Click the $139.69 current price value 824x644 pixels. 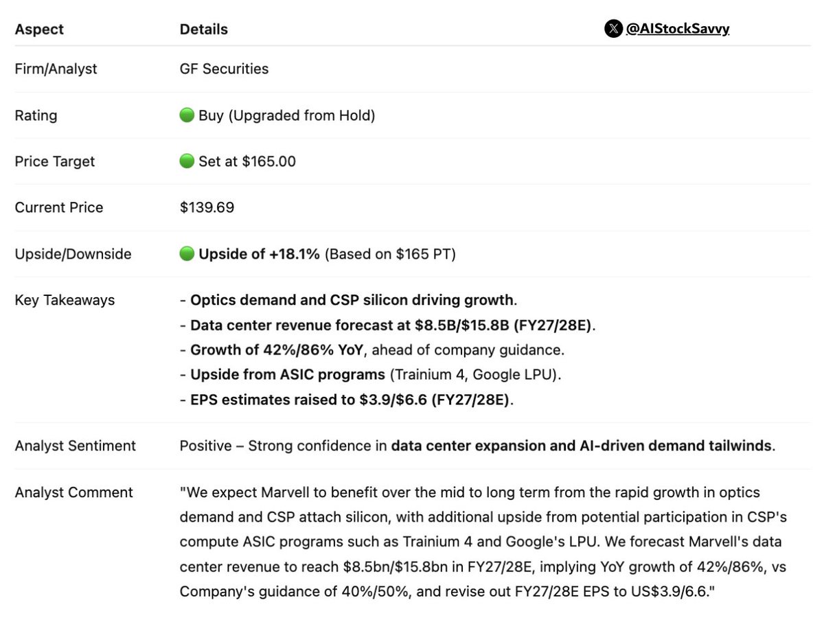click(x=207, y=207)
